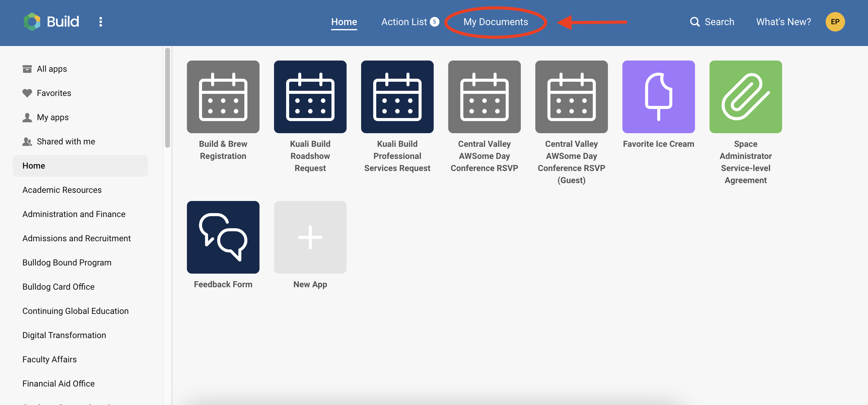Select Academic Resources category
The height and width of the screenshot is (405, 868).
[62, 190]
